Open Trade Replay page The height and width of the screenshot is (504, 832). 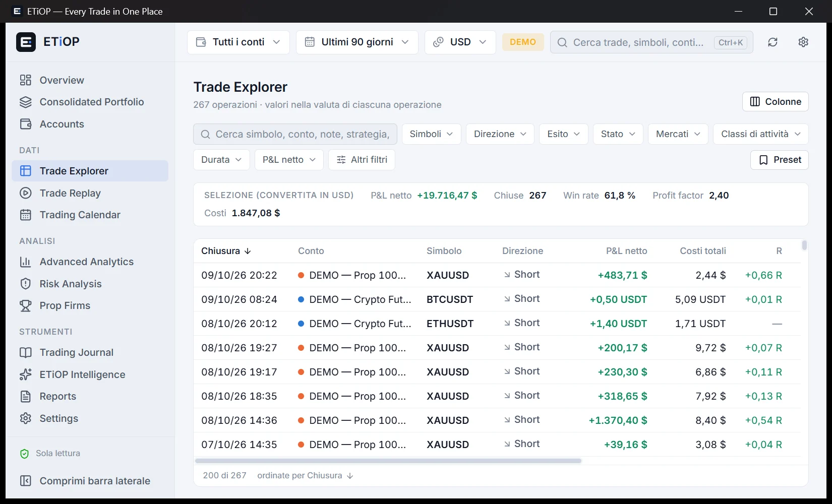(90, 193)
